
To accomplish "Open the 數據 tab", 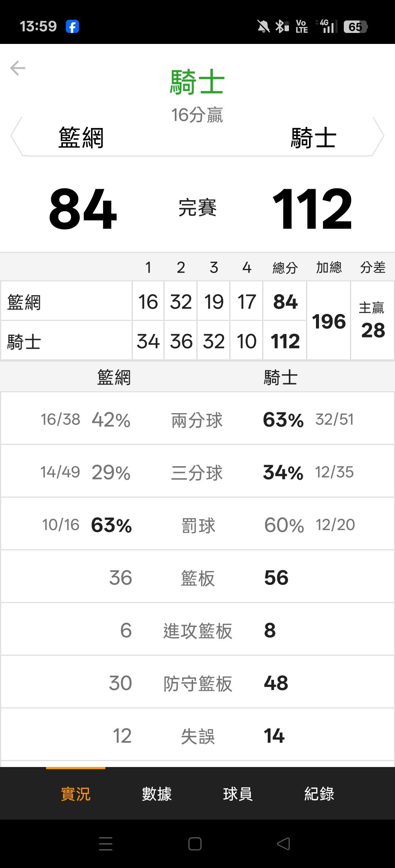I will pyautogui.click(x=157, y=794).
